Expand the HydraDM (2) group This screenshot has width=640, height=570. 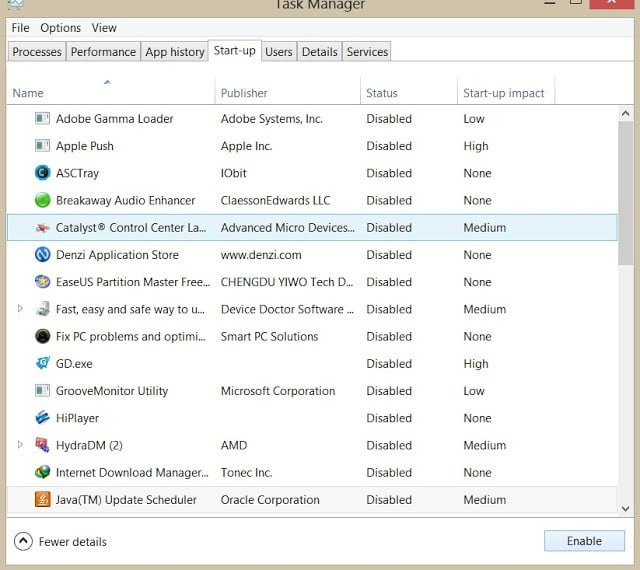tap(20, 445)
